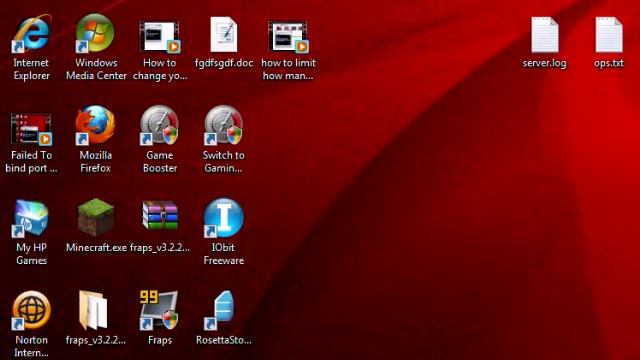Select the 'Switch to Gamin...' shortcut icon
Image resolution: width=640 pixels, height=360 pixels.
click(x=224, y=125)
